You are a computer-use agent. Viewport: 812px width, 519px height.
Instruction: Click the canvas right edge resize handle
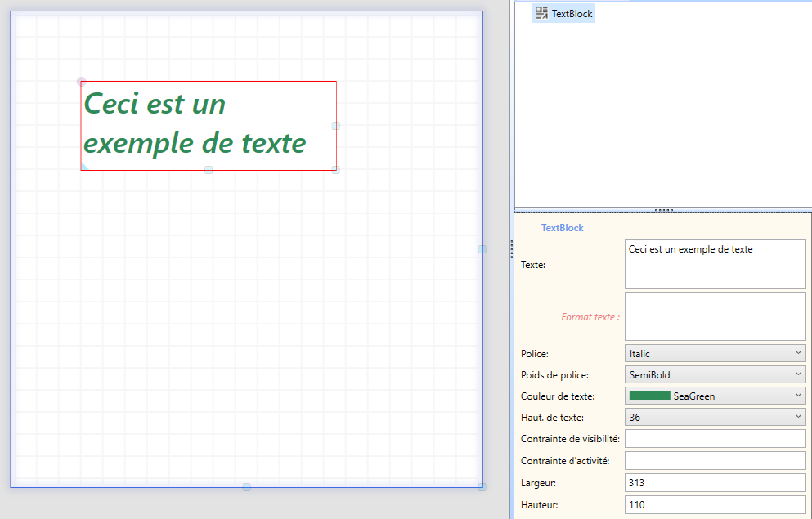click(x=482, y=249)
